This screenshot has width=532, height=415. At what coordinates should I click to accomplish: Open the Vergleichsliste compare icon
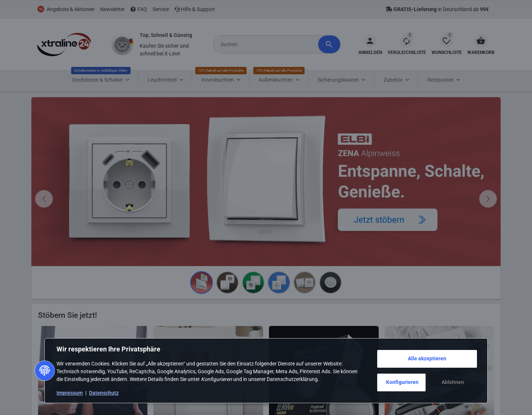(x=406, y=41)
